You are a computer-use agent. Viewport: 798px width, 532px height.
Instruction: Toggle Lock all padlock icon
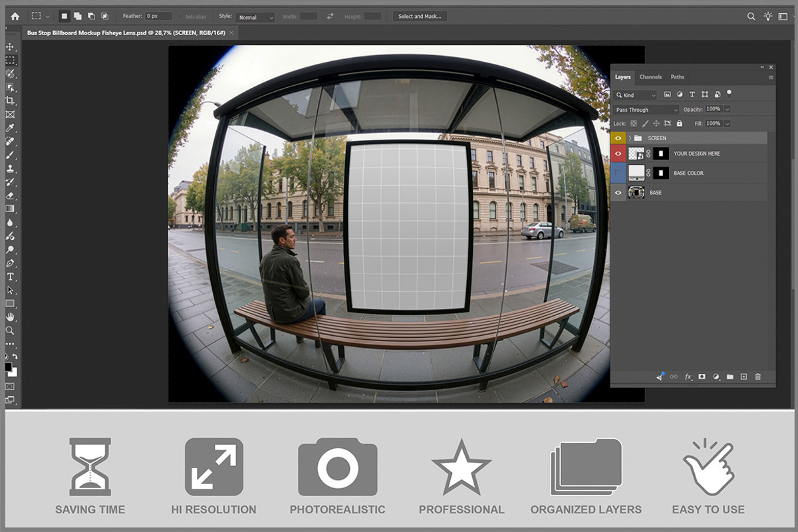pos(679,124)
